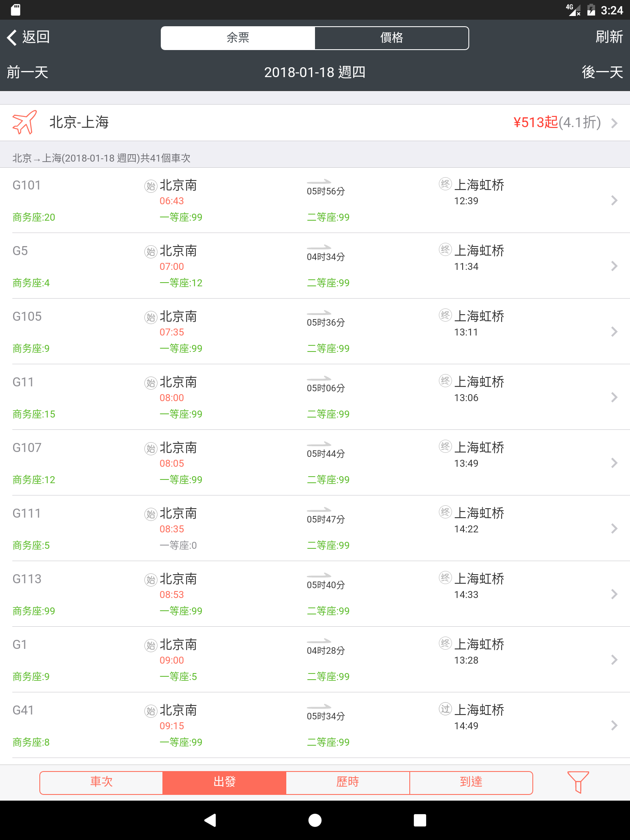Tap 一等座:0 on G111 row
This screenshot has width=630, height=840.
click(x=178, y=546)
